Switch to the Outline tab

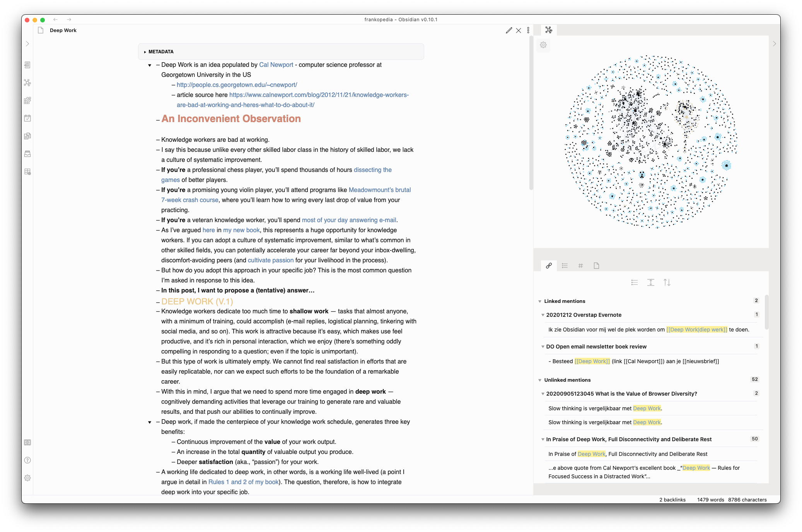coord(565,266)
